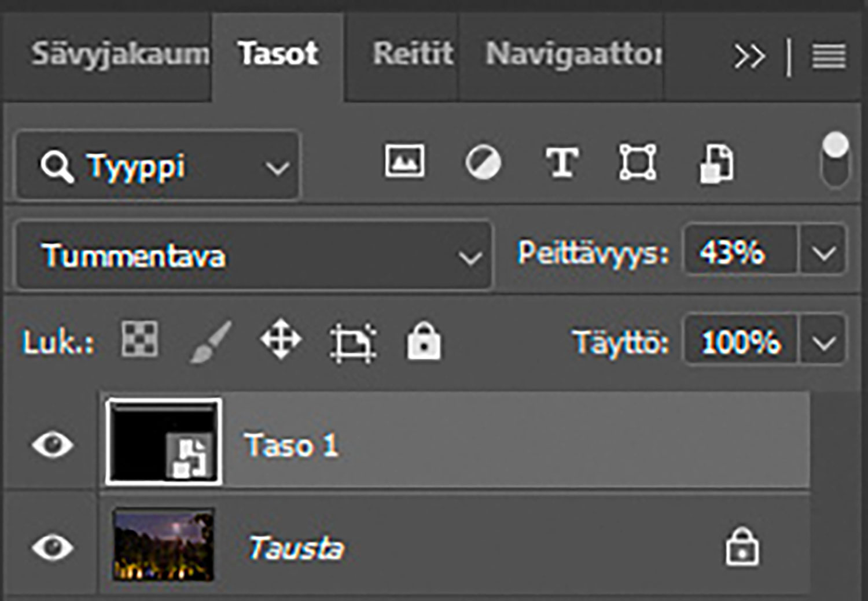Filter layers by pixel layer icon

point(404,162)
